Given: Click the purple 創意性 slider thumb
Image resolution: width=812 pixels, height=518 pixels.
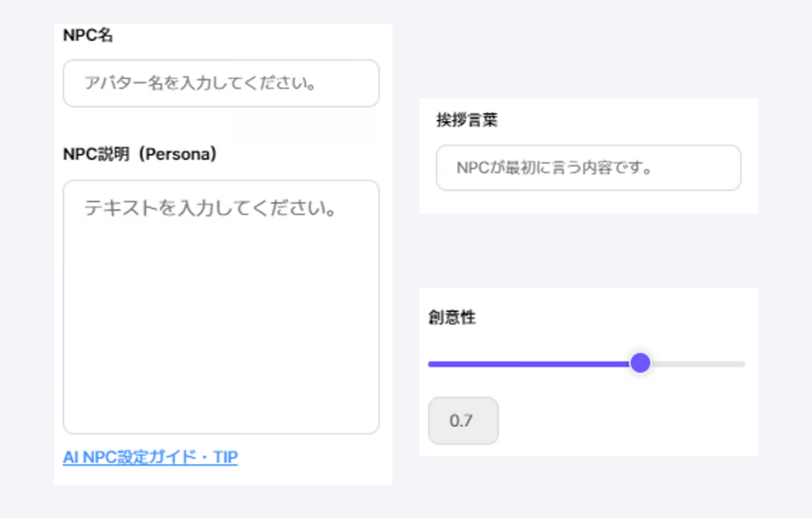Looking at the screenshot, I should [x=640, y=364].
